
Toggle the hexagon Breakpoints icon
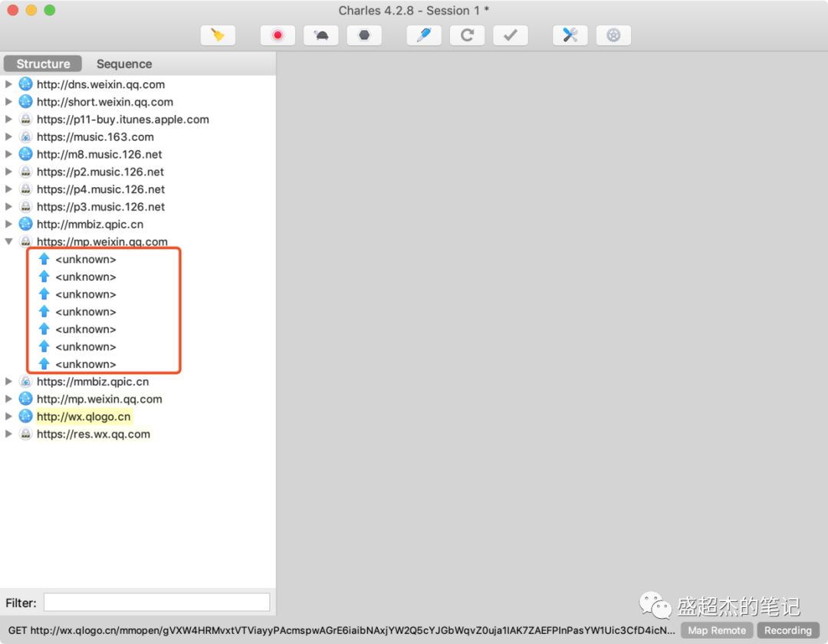click(x=364, y=35)
